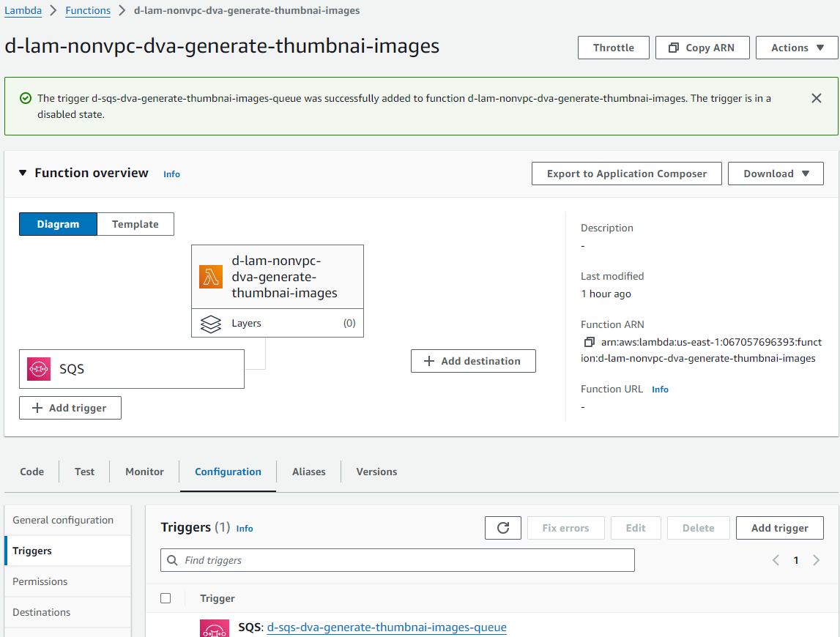Click the Lambda function icon in diagram
The image size is (840, 637).
point(211,277)
